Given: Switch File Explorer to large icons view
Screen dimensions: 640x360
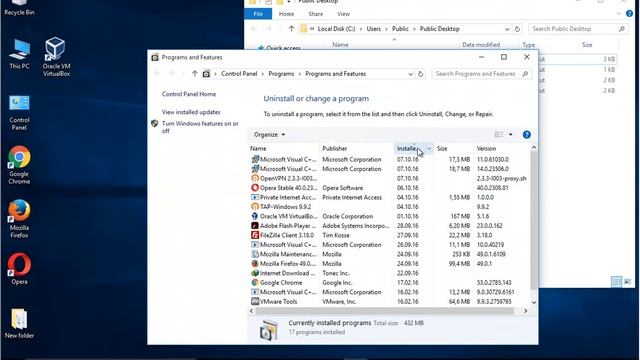Looking at the screenshot, I should tap(627, 281).
